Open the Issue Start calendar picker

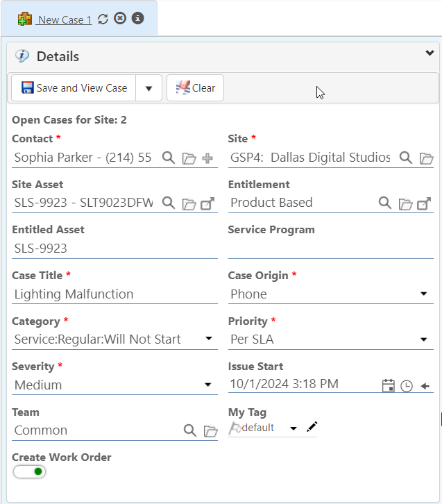coord(389,386)
